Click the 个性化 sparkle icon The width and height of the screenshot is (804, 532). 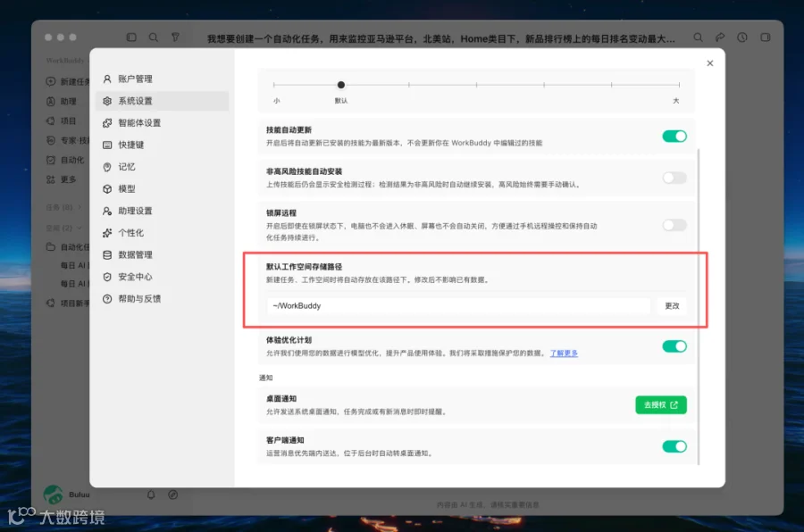click(x=107, y=233)
